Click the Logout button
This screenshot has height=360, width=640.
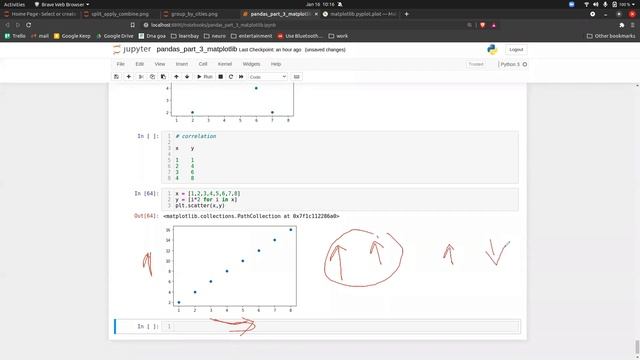pos(516,49)
